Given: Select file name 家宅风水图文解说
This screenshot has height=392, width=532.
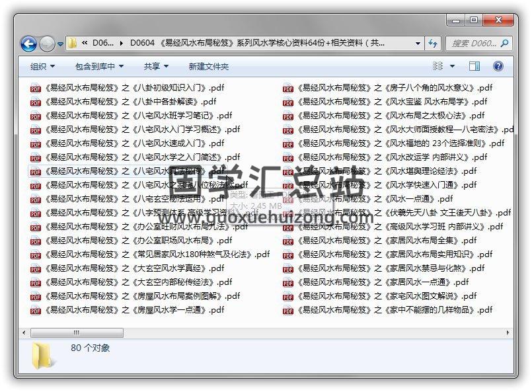Looking at the screenshot, I should (x=387, y=296).
